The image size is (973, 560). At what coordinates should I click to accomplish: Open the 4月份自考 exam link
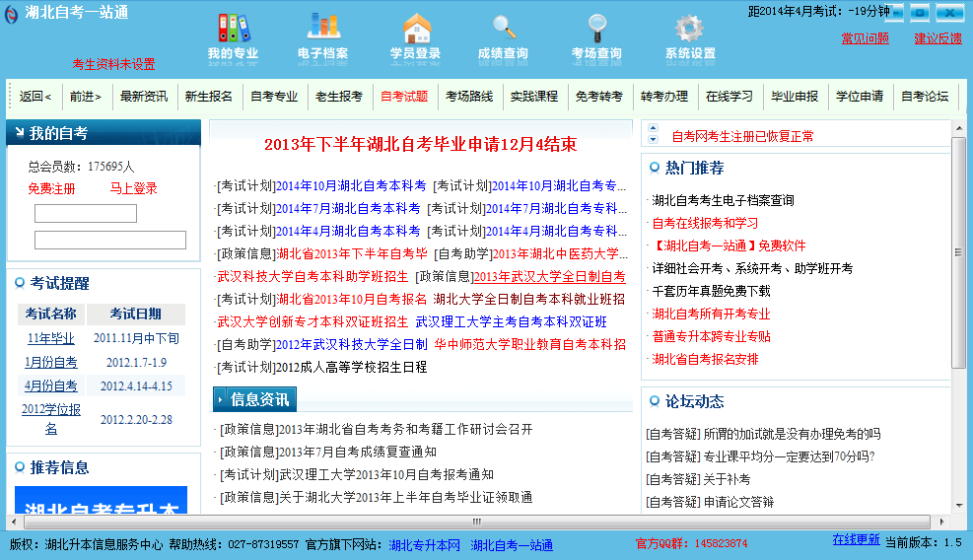point(51,385)
